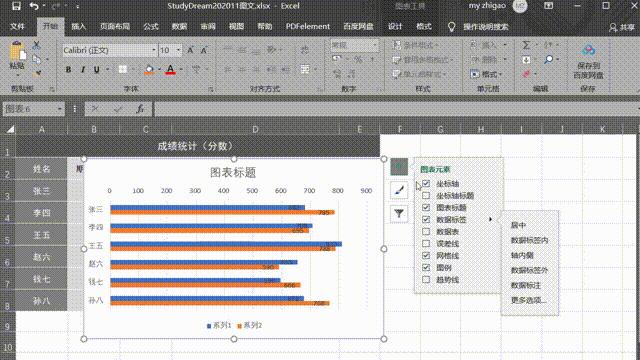
Task: Click the Insert Function fx icon
Action: 140,109
